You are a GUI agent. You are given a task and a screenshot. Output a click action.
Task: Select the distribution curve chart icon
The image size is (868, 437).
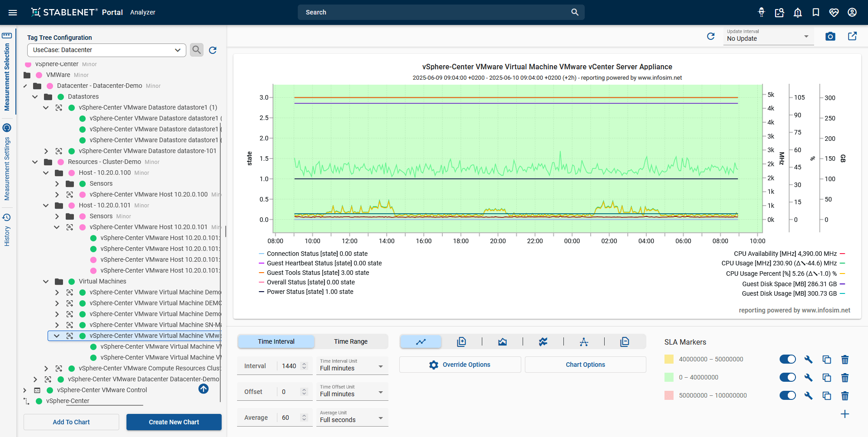coord(584,341)
